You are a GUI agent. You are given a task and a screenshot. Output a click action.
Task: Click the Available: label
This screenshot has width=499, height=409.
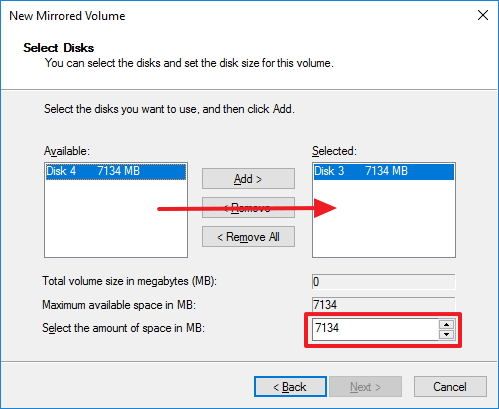67,151
